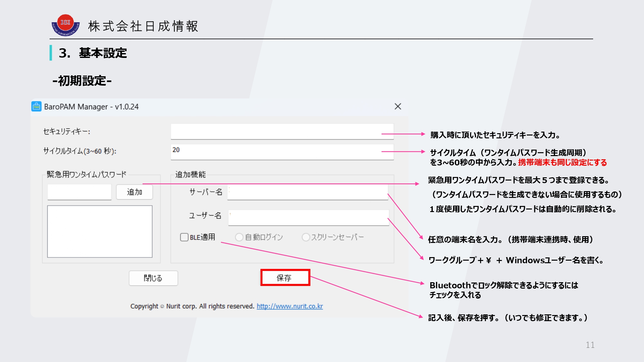Click the セキュリティキー input field
The width and height of the screenshot is (644, 362).
coord(282,131)
